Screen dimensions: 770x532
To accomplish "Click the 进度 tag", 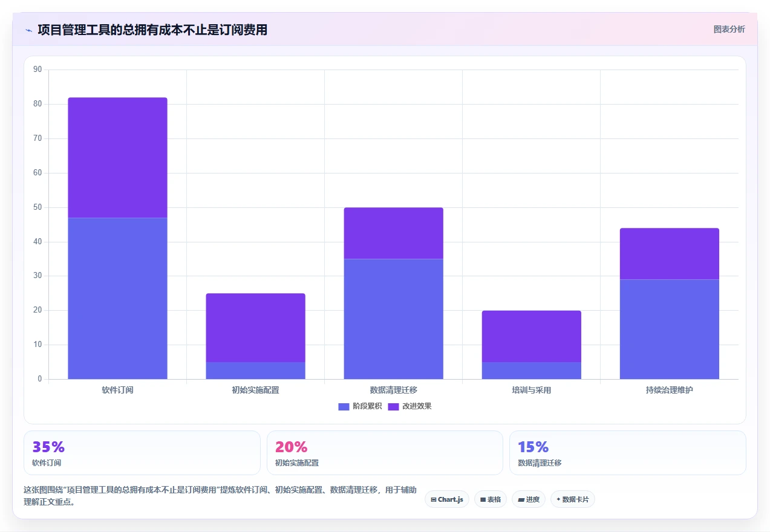I will click(x=529, y=499).
